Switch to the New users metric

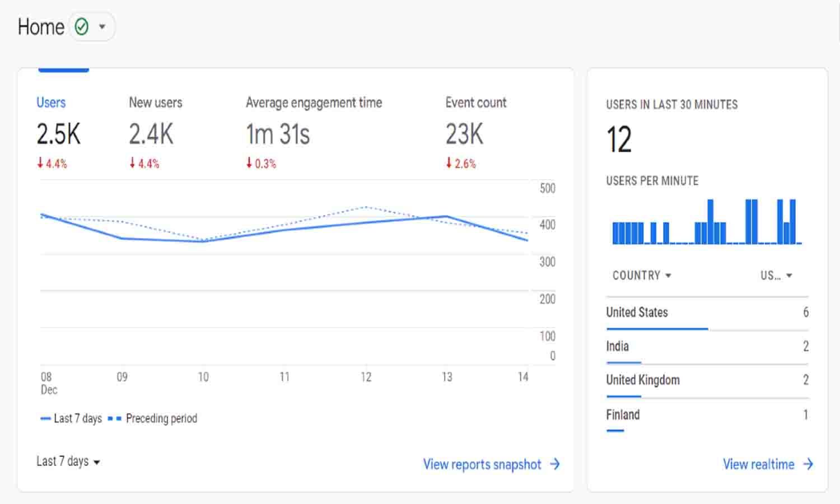click(155, 102)
